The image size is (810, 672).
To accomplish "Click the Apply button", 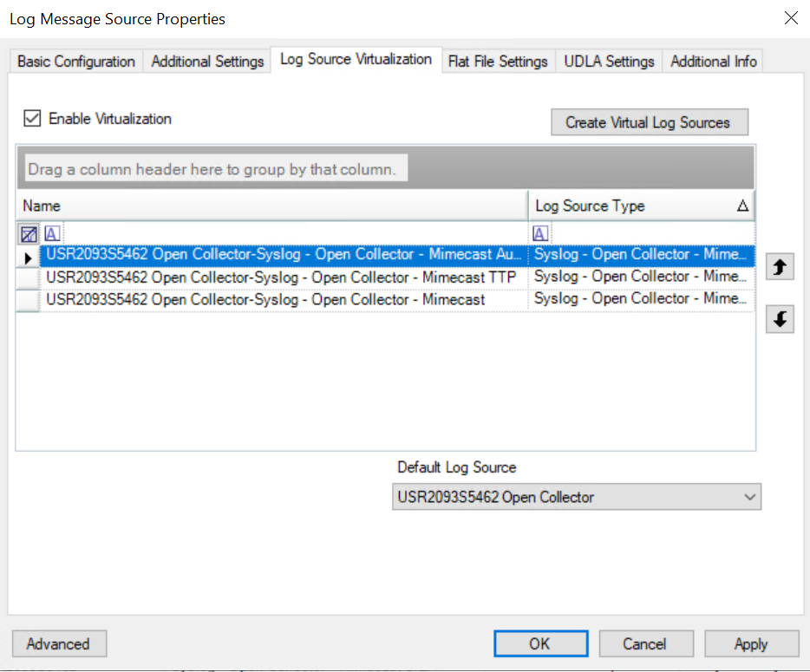I will (751, 643).
